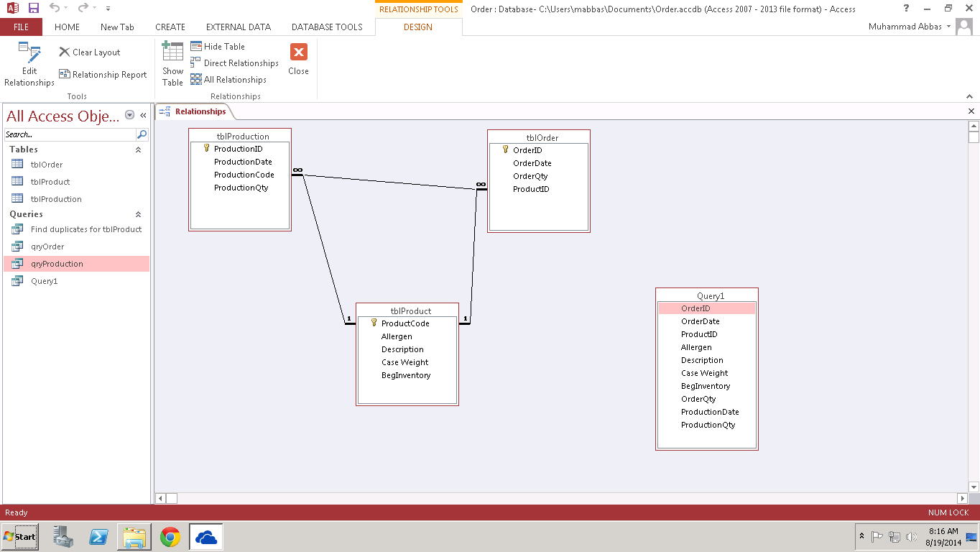Switch to the HOME ribbon tab

[68, 27]
